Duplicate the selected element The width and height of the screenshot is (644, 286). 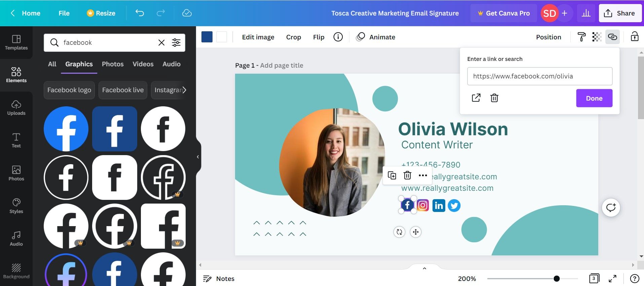(x=392, y=175)
